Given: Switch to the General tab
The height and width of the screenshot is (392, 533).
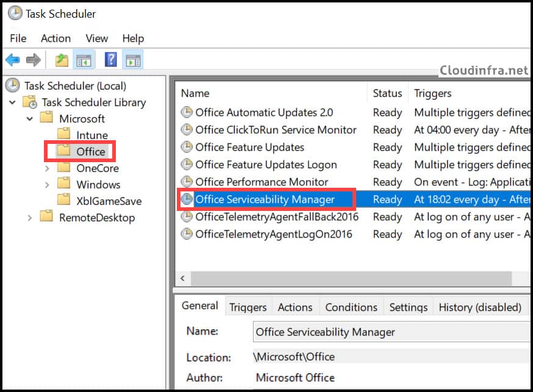Looking at the screenshot, I should point(200,305).
